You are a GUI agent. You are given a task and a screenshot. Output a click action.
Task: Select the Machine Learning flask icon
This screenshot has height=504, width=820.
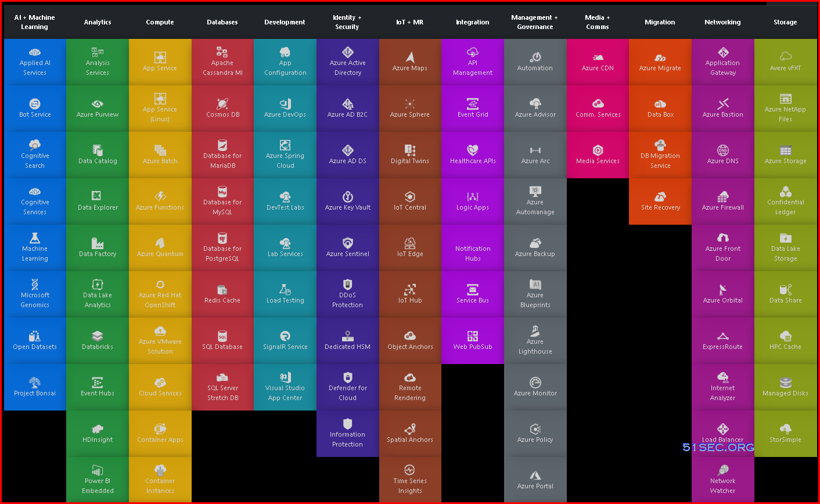tap(35, 238)
